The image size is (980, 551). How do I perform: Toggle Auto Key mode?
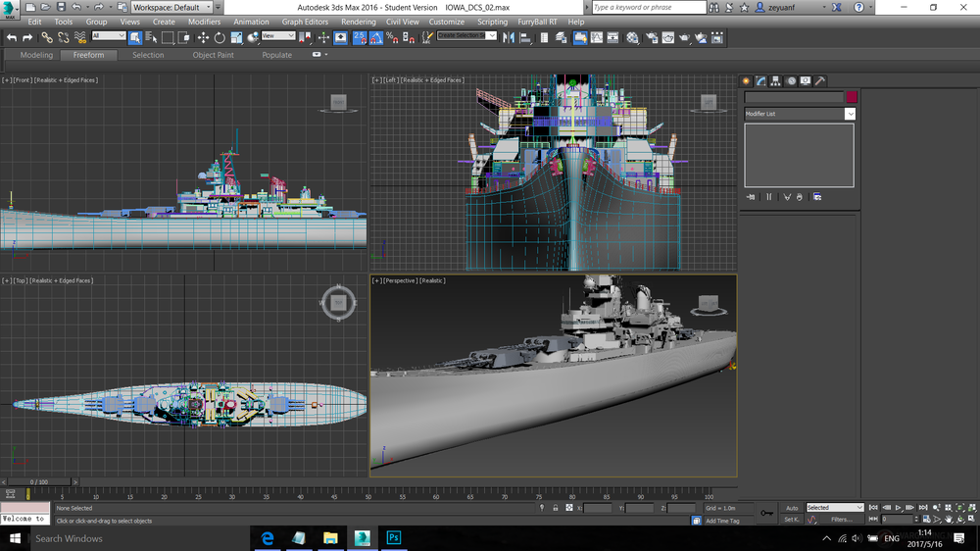point(792,508)
